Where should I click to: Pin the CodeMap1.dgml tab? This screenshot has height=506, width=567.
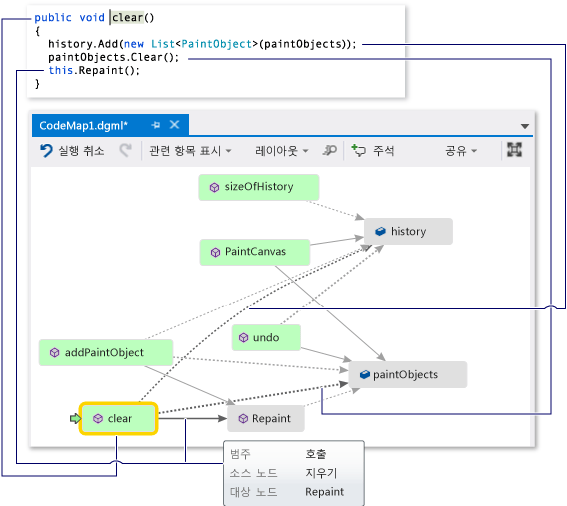[156, 125]
